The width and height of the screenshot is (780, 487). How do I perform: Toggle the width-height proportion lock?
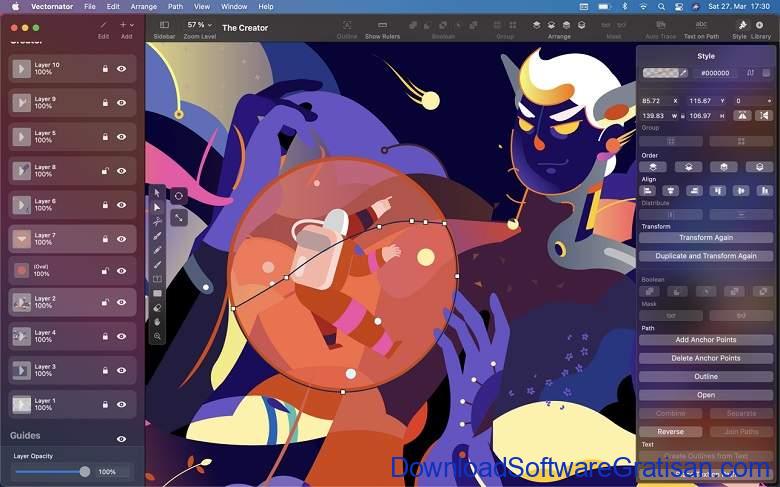683,116
